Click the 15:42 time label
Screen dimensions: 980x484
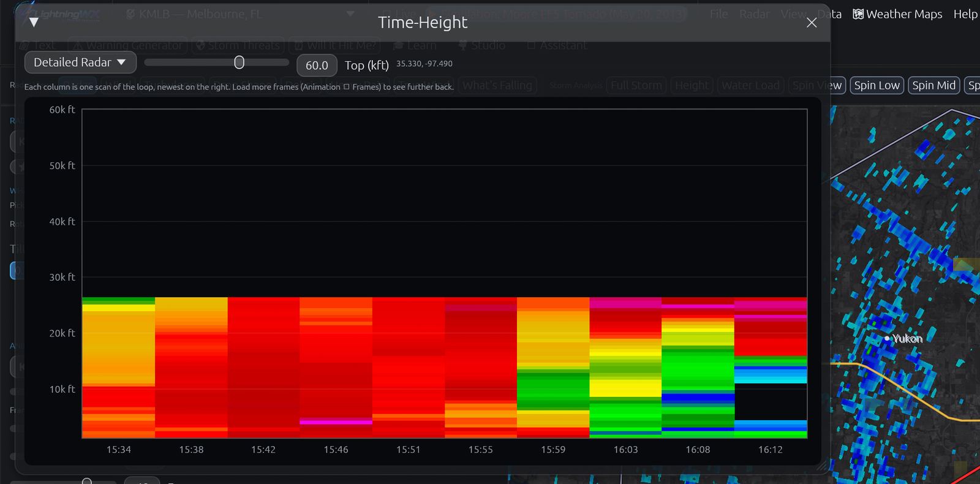263,450
